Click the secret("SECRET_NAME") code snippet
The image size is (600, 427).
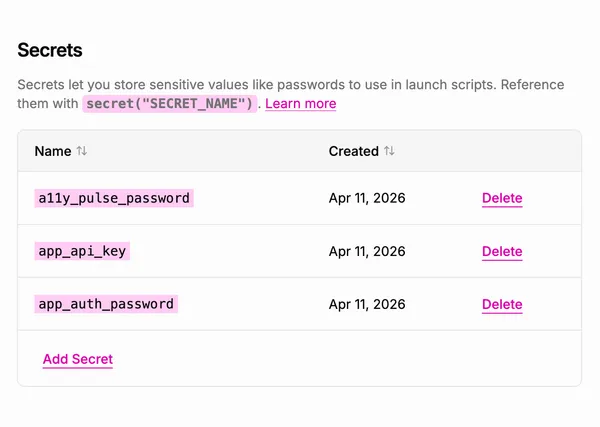171,104
